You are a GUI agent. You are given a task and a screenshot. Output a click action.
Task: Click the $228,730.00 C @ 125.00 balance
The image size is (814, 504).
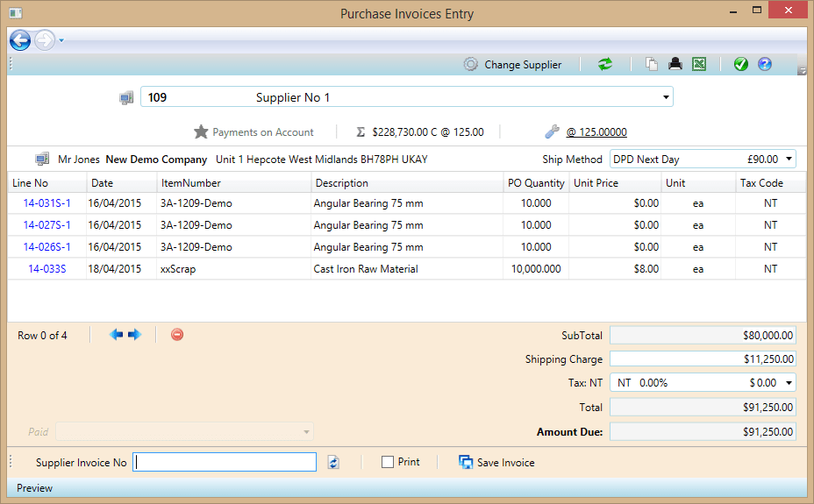[x=428, y=132]
